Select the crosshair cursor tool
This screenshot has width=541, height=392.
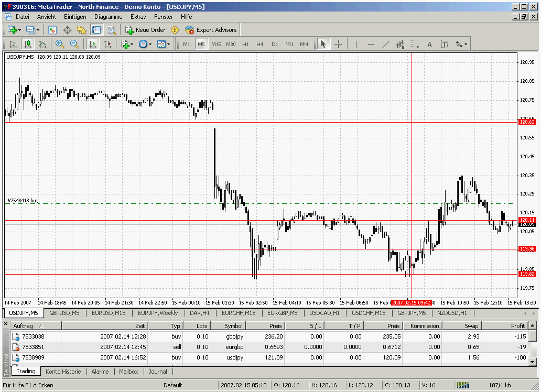[x=338, y=44]
